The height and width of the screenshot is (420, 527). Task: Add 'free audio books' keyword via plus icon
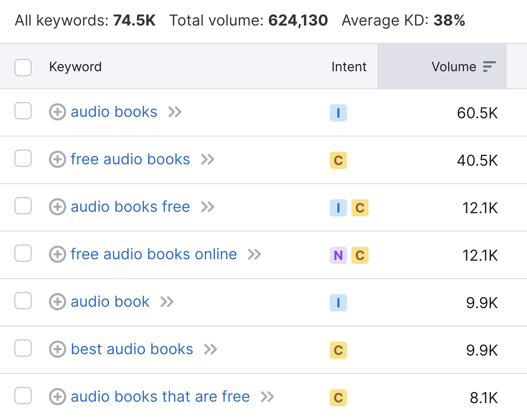tap(57, 159)
